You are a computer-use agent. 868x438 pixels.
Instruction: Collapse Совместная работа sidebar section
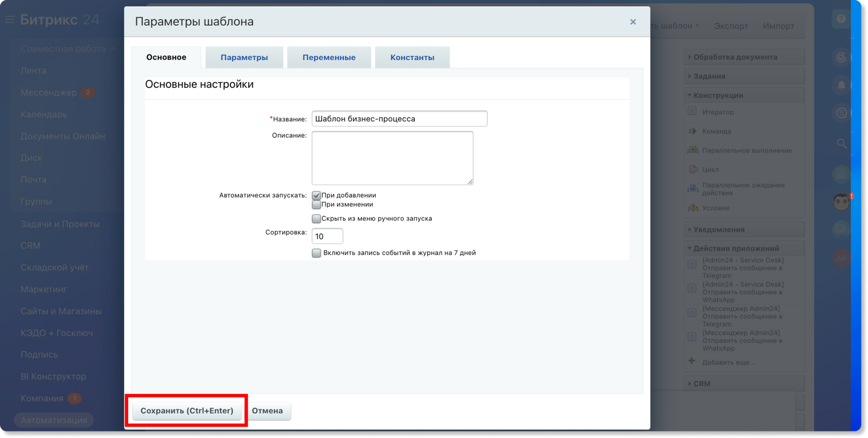pyautogui.click(x=68, y=49)
